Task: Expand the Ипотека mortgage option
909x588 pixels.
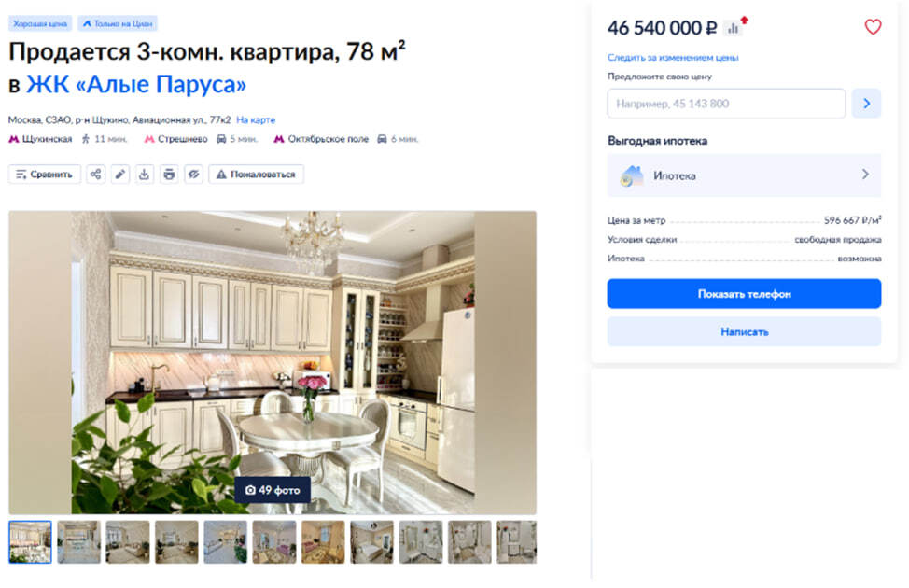Action: [x=744, y=175]
